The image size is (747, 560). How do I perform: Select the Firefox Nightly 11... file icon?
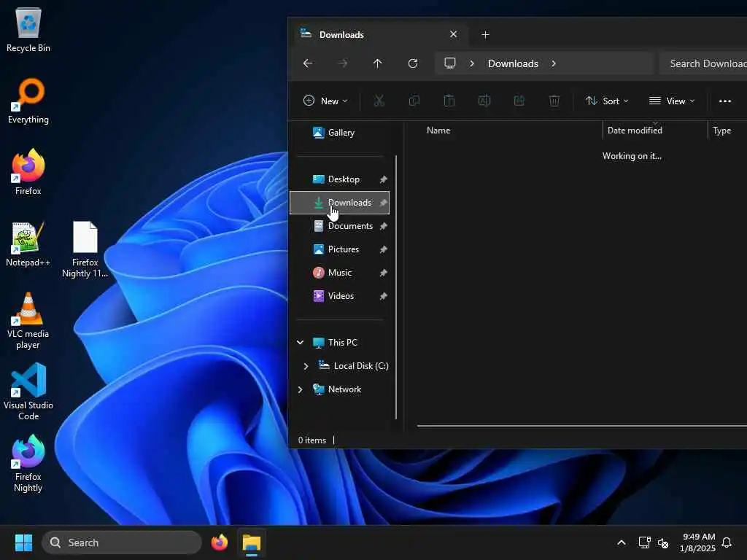[x=85, y=249]
